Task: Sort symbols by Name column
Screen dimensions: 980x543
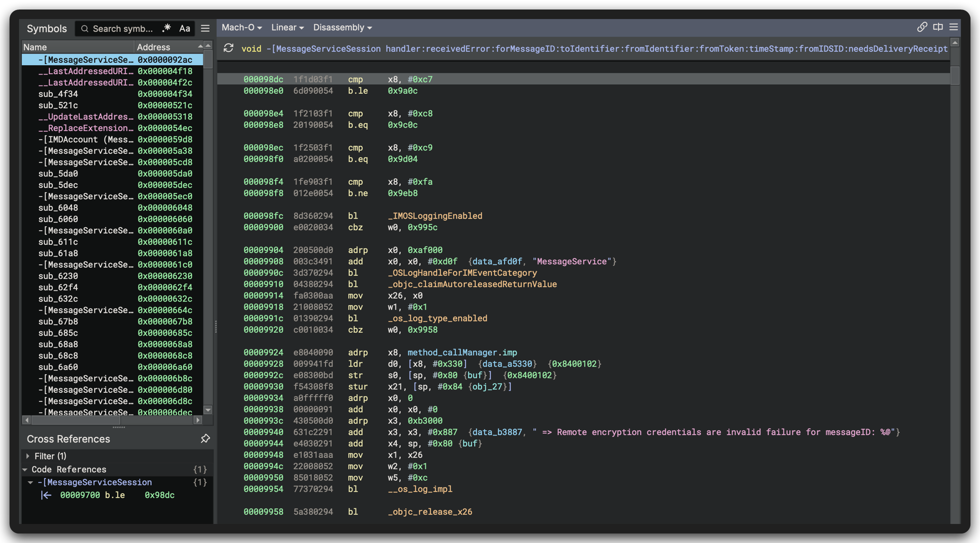Action: pyautogui.click(x=78, y=47)
